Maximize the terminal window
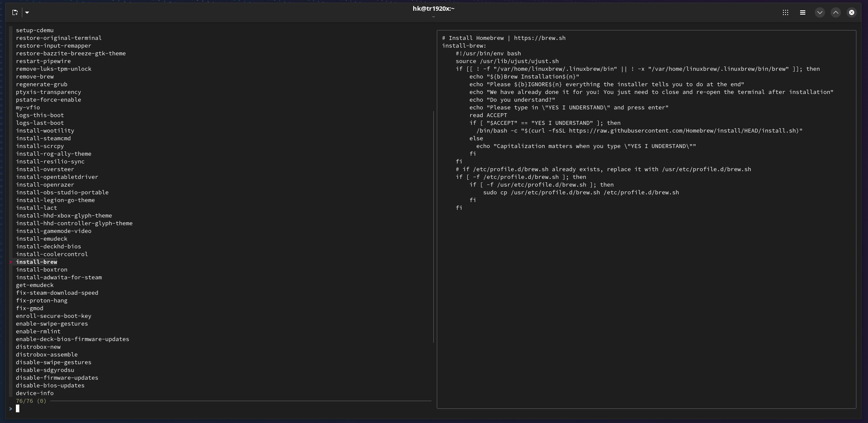The image size is (868, 423). click(x=836, y=12)
